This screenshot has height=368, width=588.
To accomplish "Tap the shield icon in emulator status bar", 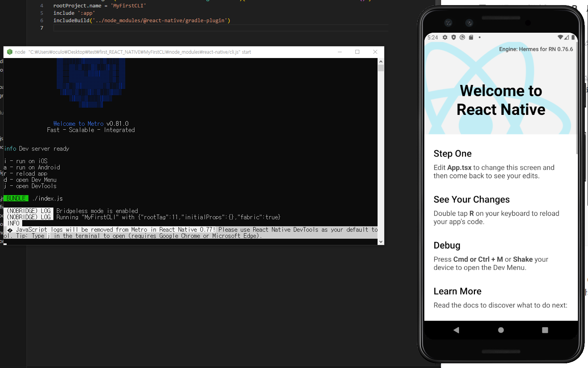I will tap(454, 37).
